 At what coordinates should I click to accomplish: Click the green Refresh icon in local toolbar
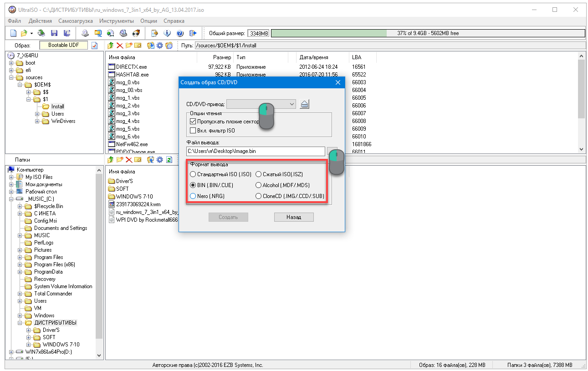point(169,160)
